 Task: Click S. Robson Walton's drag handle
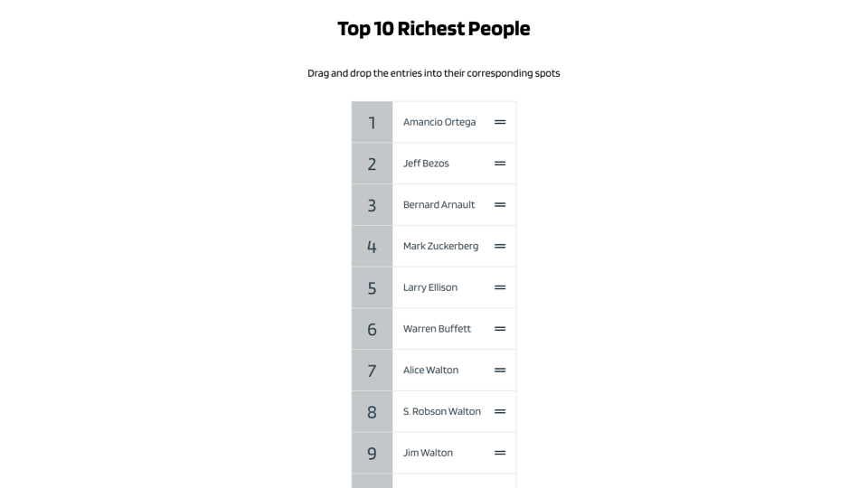click(500, 411)
